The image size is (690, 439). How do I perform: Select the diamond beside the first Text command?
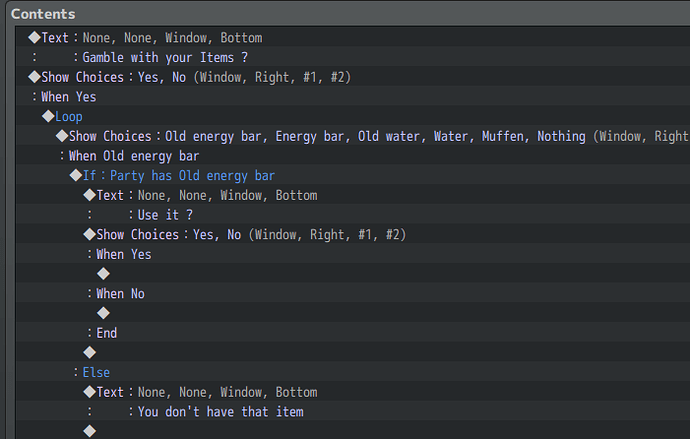(x=34, y=38)
